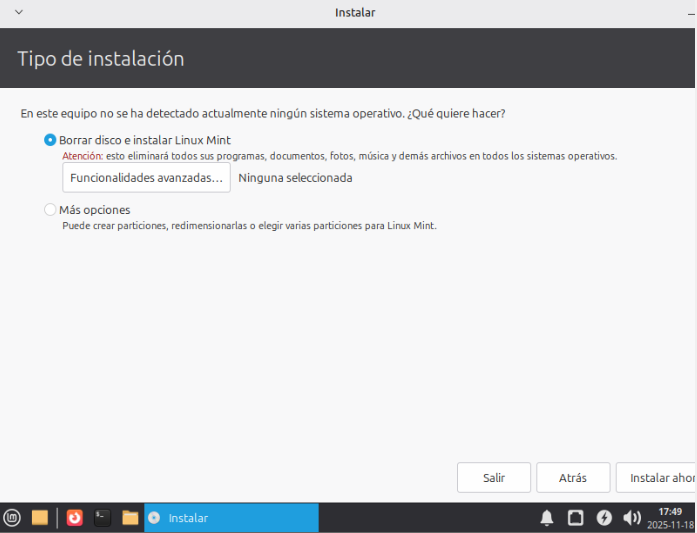Click the red Atención warning text
Image resolution: width=697 pixels, height=533 pixels.
83,156
